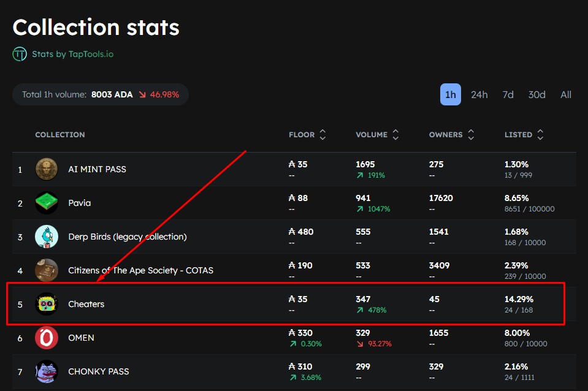Click the 46.98% volume decrease indicator
Image resolution: width=588 pixels, height=391 pixels.
pos(159,94)
